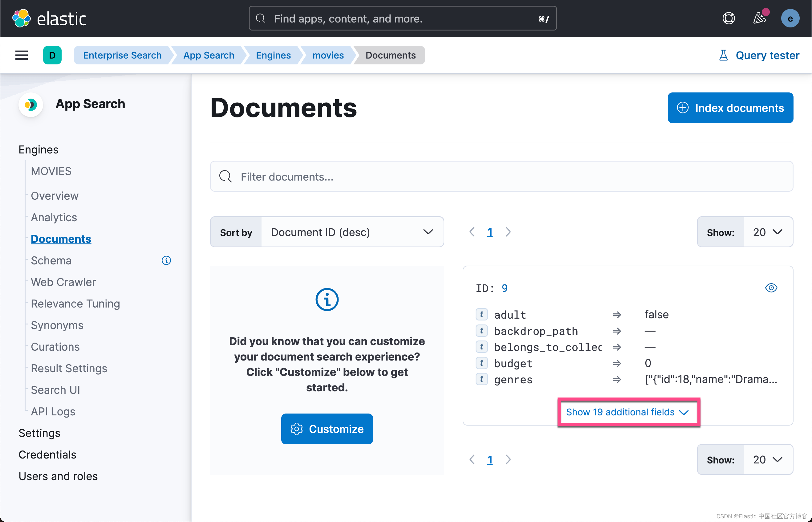The height and width of the screenshot is (522, 812).
Task: Go to previous page in top pagination
Action: tap(472, 232)
